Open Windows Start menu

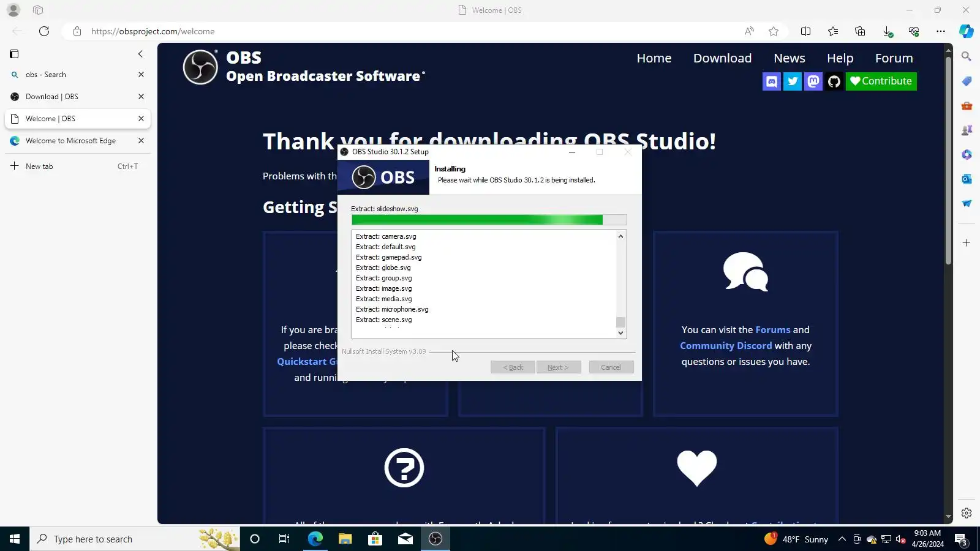point(15,539)
